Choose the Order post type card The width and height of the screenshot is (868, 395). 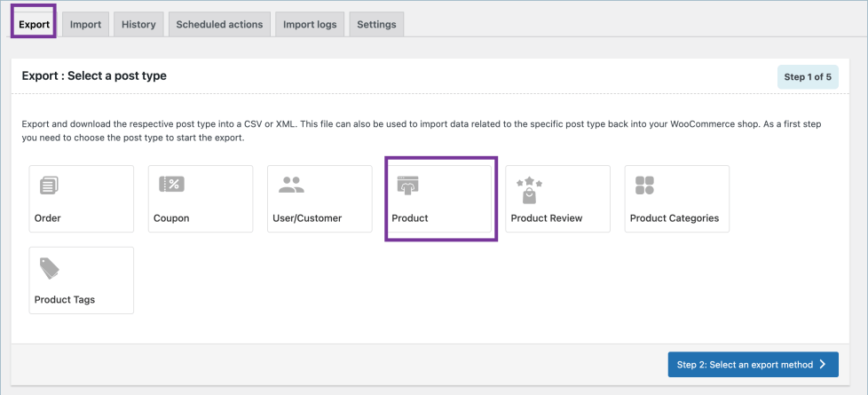(82, 199)
